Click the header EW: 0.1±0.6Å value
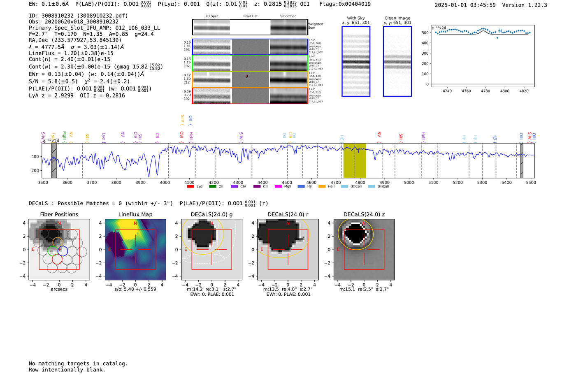Screen dimensions: 576x392 [49, 4]
